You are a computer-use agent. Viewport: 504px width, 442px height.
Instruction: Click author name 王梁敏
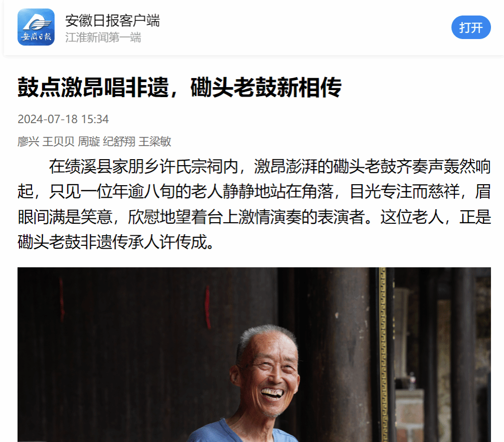pos(155,141)
